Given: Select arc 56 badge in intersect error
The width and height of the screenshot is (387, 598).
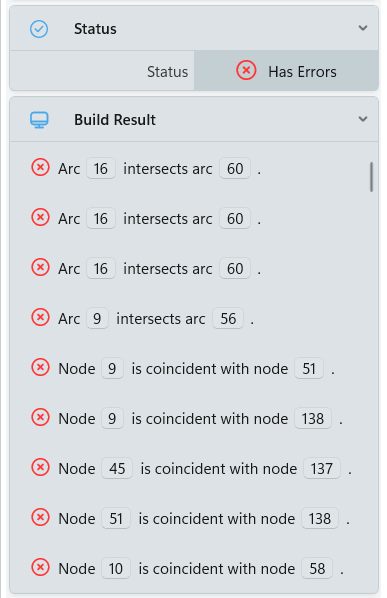Looking at the screenshot, I should (x=228, y=318).
